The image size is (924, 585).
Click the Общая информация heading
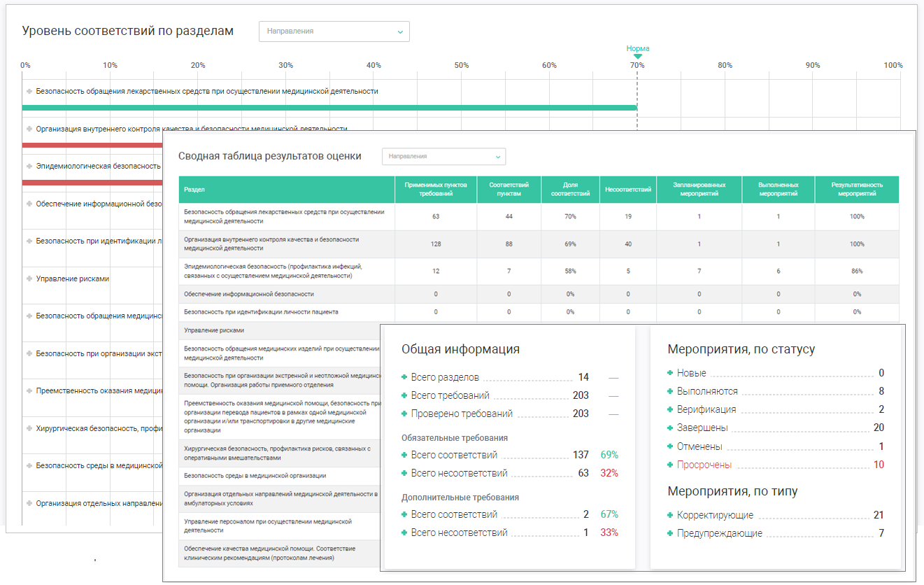[x=461, y=349]
